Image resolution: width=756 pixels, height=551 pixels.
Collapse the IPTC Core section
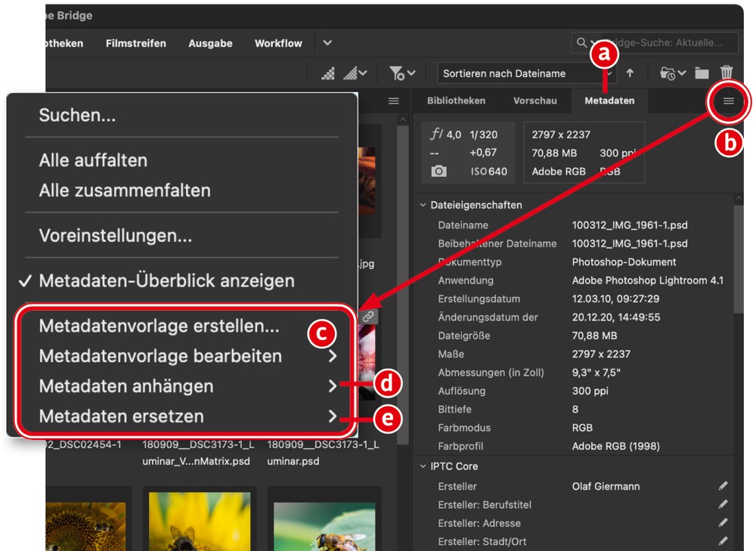tap(423, 466)
